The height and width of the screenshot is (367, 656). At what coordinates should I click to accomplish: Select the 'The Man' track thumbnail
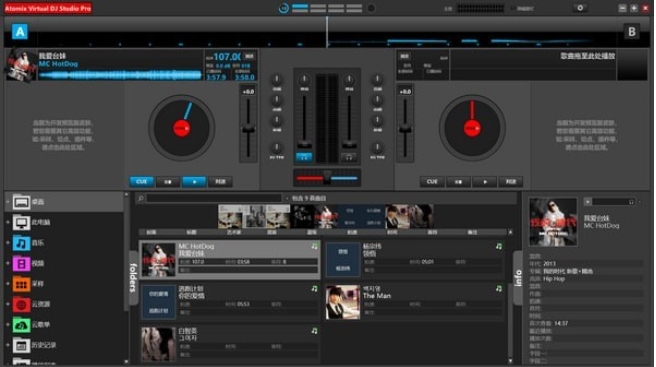pos(343,302)
